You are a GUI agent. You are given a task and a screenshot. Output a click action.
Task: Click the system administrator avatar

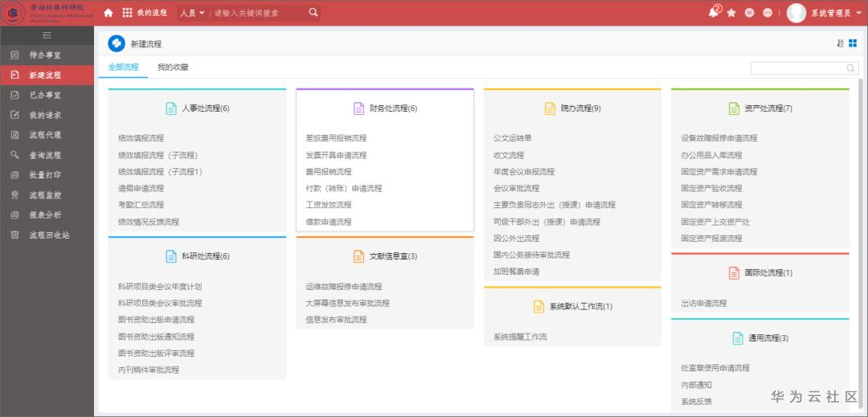796,13
